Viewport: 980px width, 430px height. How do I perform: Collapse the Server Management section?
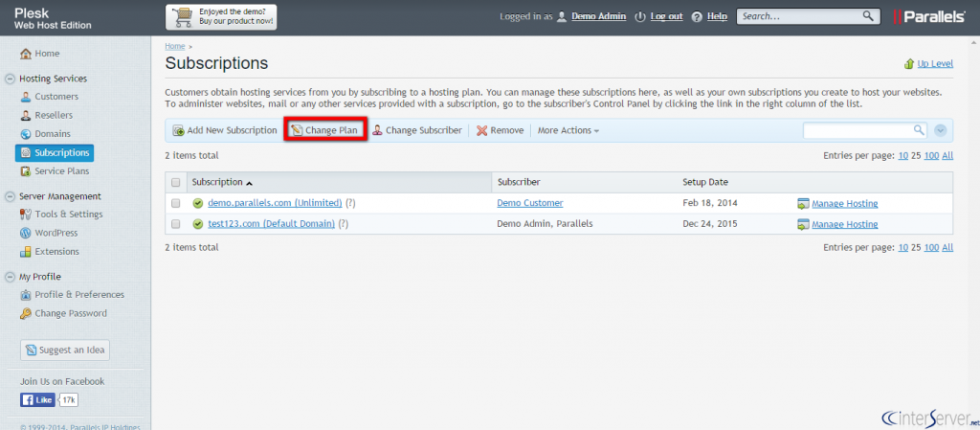[10, 196]
